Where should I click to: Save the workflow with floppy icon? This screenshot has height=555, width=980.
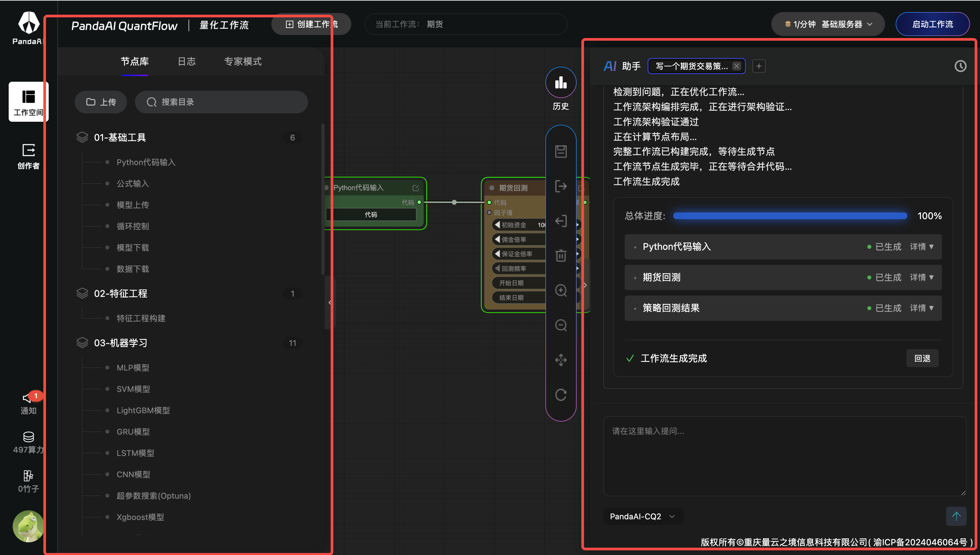click(561, 151)
